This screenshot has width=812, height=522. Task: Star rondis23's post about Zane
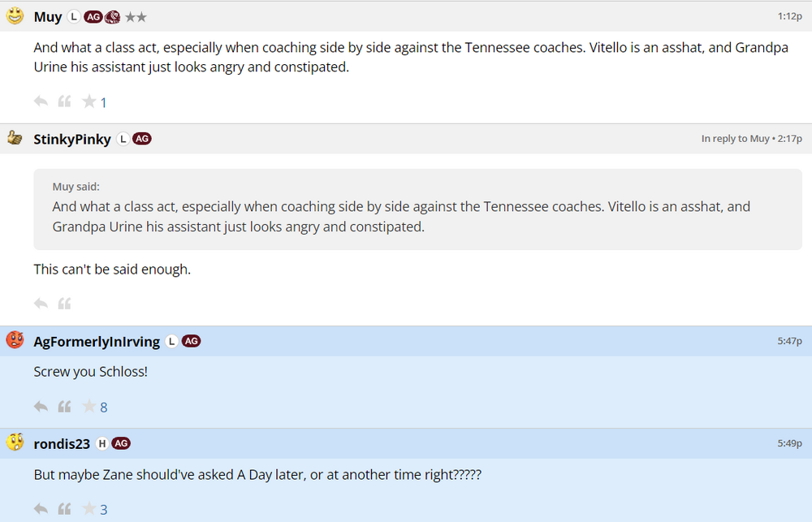[x=89, y=509]
